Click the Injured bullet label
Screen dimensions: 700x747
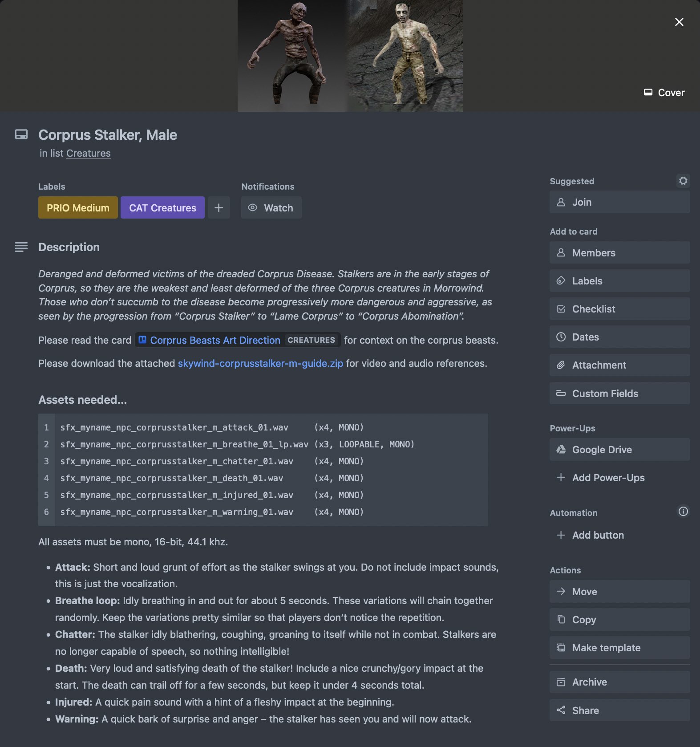tap(73, 702)
